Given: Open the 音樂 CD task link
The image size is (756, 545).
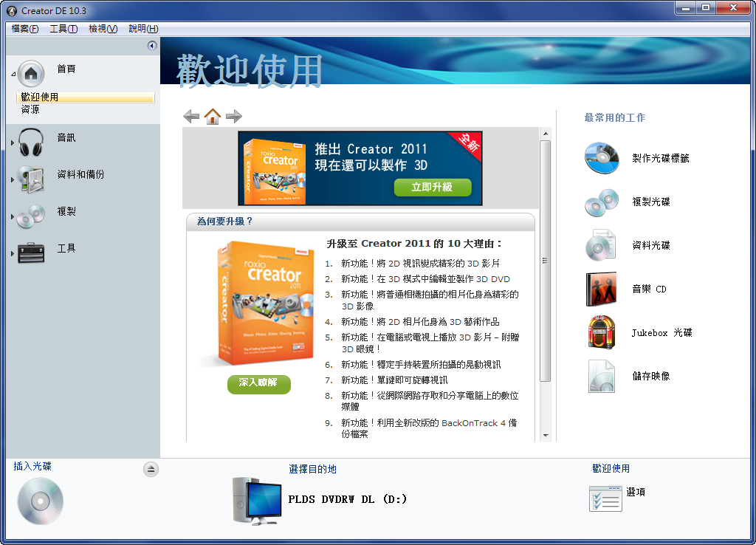Looking at the screenshot, I should coord(649,289).
